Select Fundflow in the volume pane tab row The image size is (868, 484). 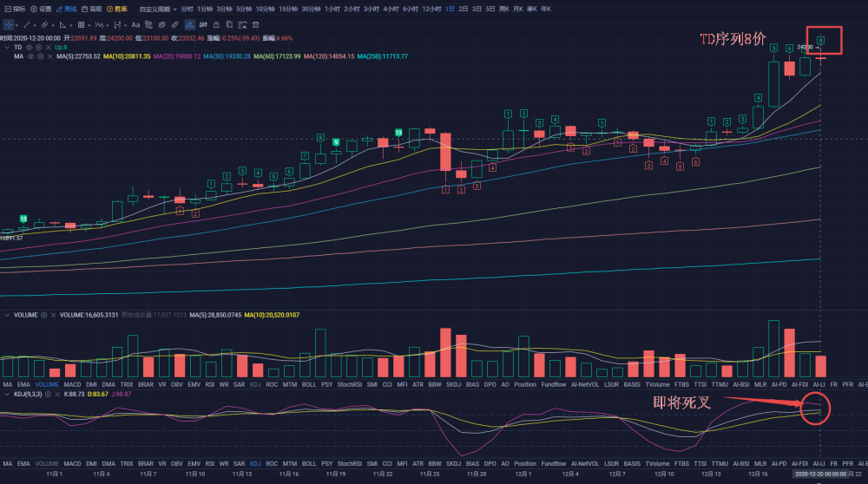pos(554,384)
